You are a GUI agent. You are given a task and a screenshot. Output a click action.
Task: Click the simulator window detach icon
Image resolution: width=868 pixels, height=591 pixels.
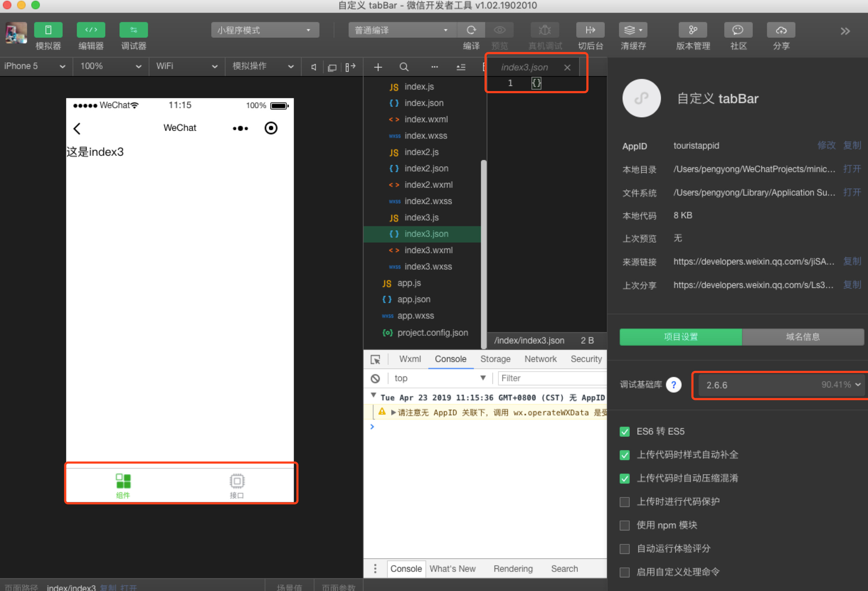point(332,68)
